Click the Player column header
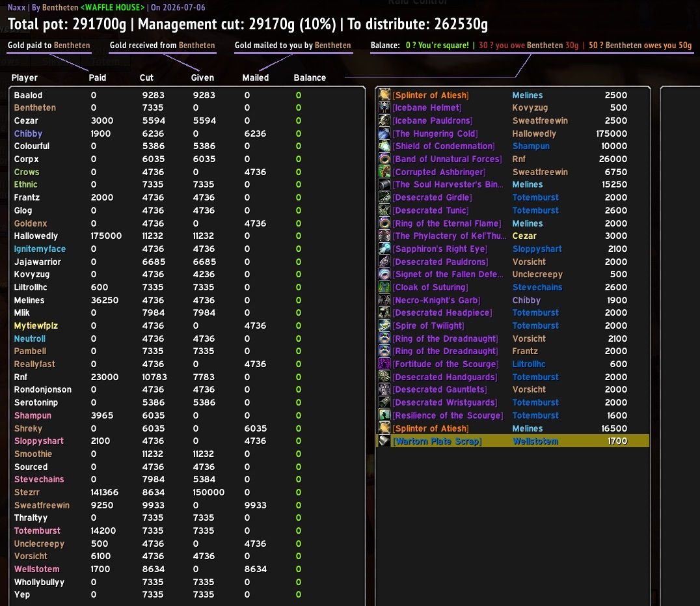700x606 pixels. click(25, 77)
